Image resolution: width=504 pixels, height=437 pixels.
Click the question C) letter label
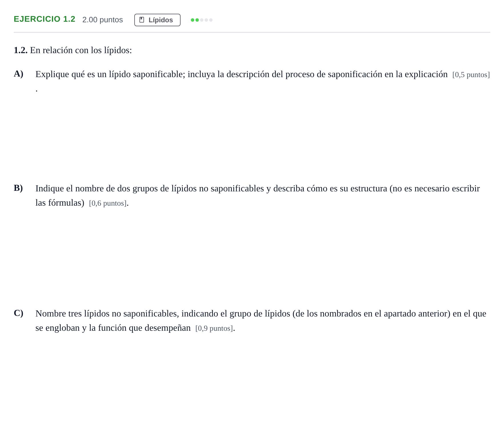[x=19, y=313]
